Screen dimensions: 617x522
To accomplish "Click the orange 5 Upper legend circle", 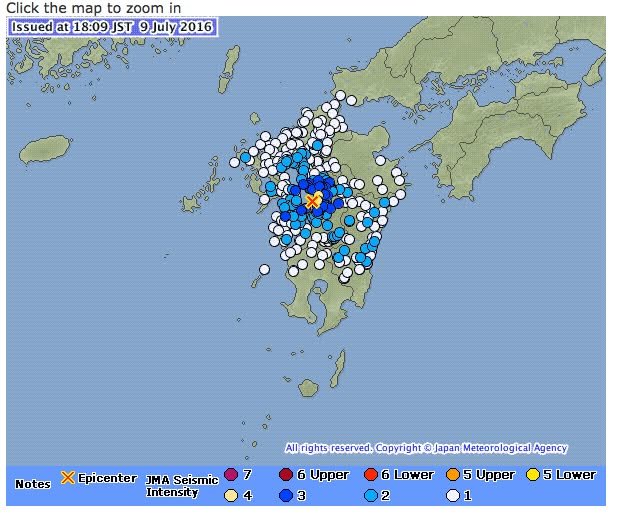I will coord(453,475).
